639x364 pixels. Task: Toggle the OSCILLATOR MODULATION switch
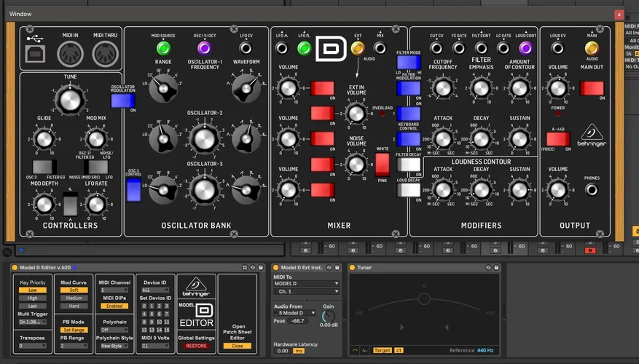pos(122,100)
